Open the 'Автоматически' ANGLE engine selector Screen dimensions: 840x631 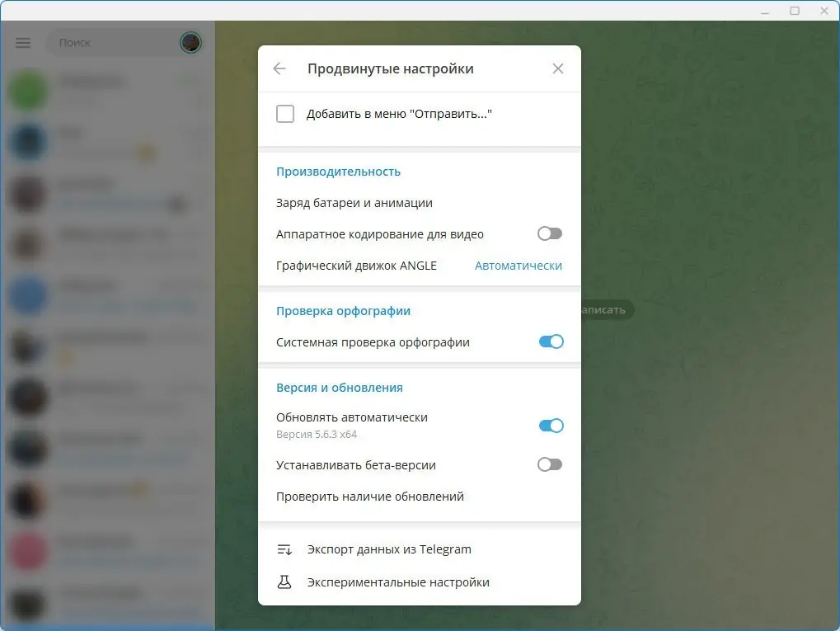518,266
